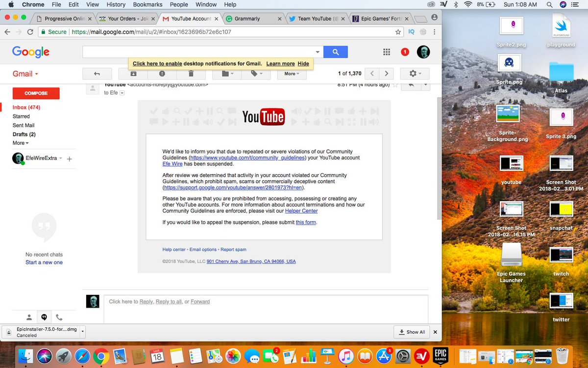Click the blue search button

pos(336,52)
